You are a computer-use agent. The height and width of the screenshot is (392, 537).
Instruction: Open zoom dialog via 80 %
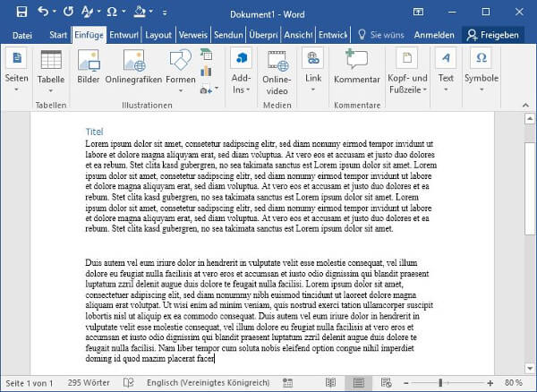tap(514, 383)
